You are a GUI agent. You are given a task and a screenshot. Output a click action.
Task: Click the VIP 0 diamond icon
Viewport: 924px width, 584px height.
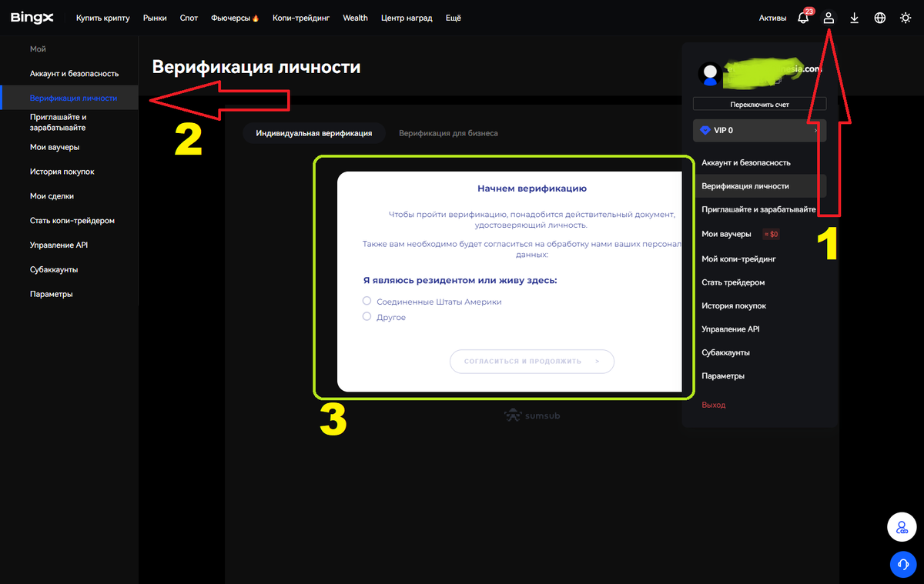coord(705,130)
